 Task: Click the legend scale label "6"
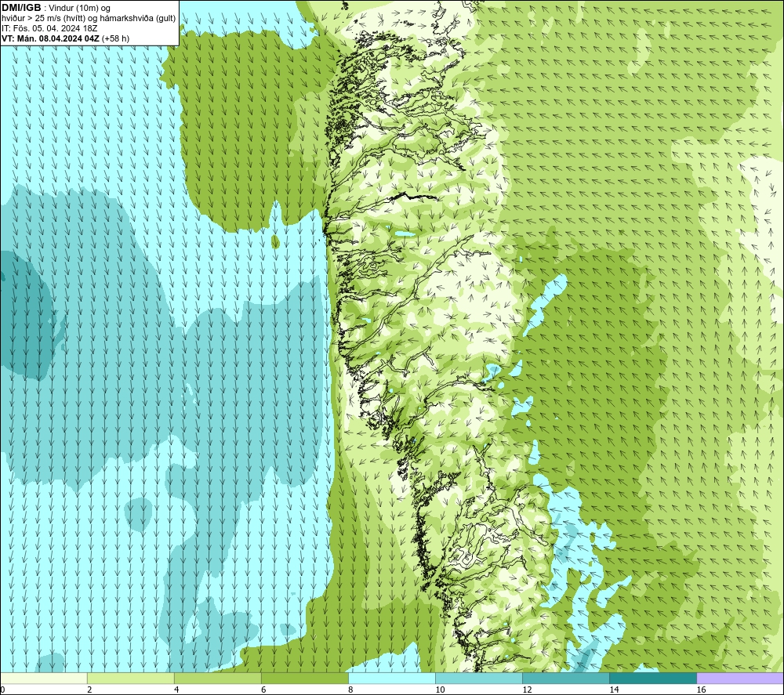[x=263, y=690]
